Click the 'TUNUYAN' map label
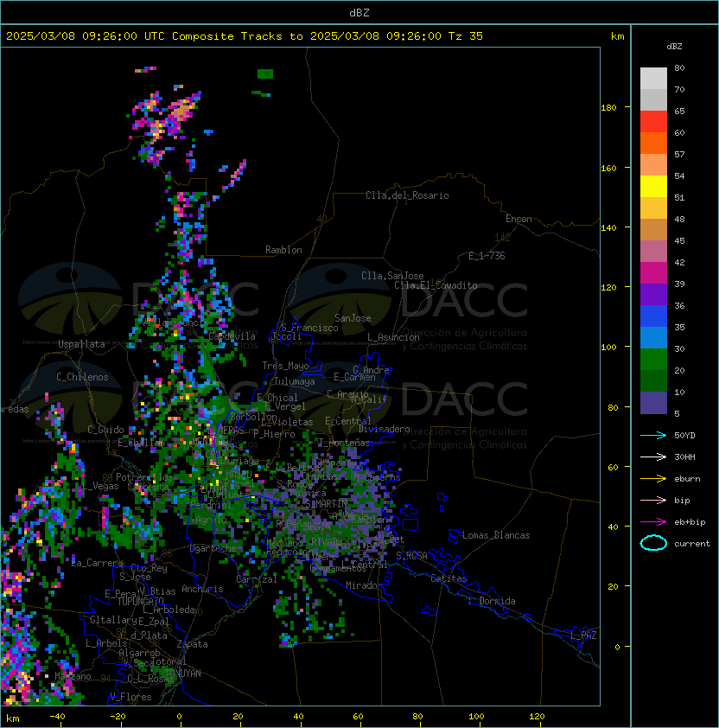This screenshot has width=719, height=728. pos(183,674)
